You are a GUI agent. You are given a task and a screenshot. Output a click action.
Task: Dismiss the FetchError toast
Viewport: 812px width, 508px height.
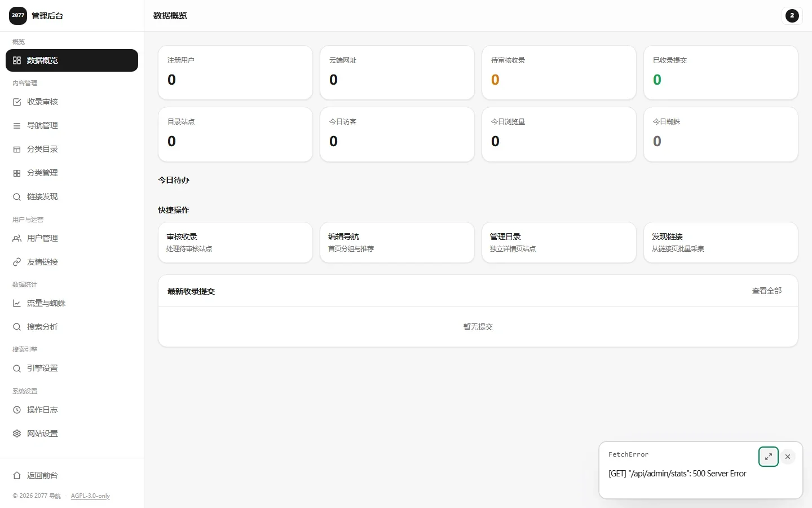pos(788,457)
